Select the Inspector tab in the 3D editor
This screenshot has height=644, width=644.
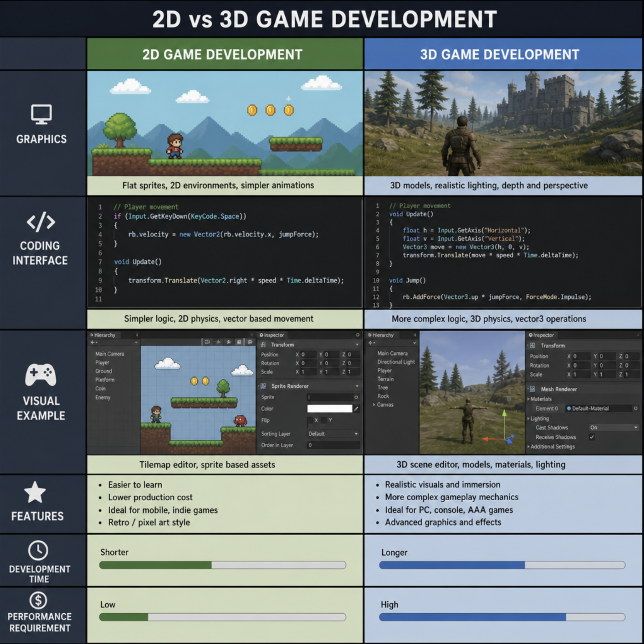tap(541, 335)
